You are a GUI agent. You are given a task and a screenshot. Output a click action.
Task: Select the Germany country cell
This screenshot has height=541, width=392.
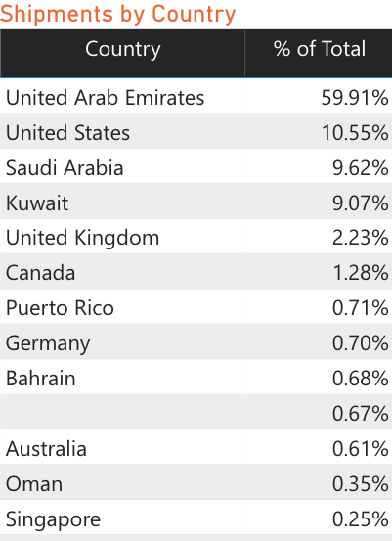[x=122, y=343]
